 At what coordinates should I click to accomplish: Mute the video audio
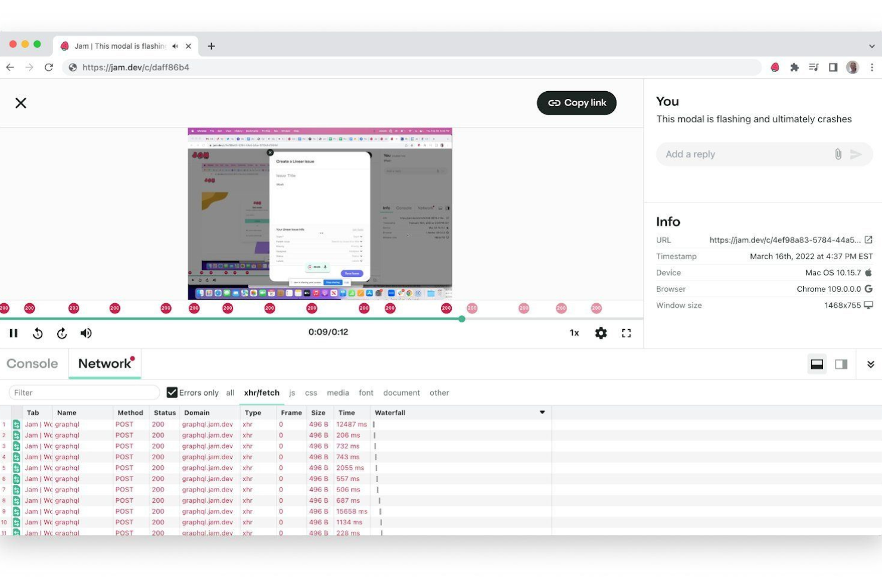coord(86,332)
